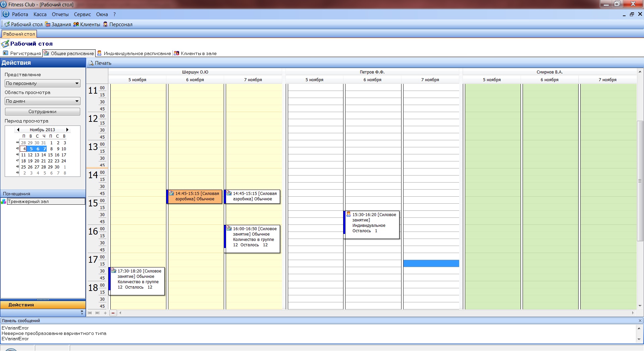
Task: Open Задания from the toolbar
Action: (58, 24)
